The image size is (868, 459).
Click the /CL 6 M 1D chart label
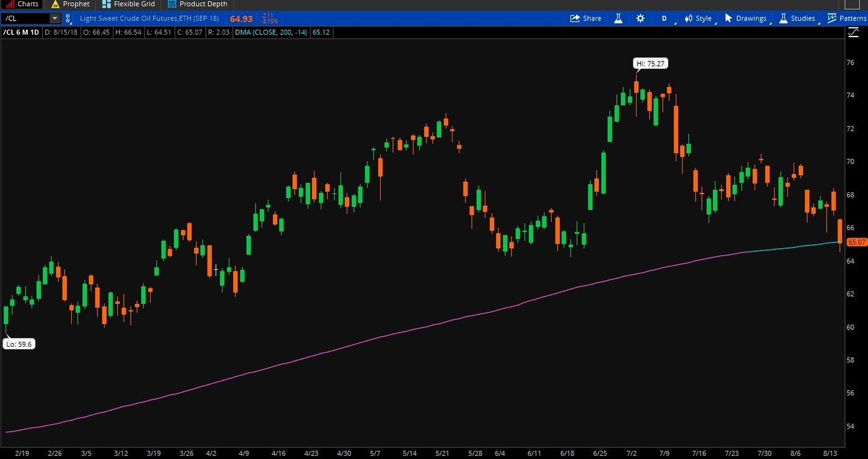tap(21, 32)
